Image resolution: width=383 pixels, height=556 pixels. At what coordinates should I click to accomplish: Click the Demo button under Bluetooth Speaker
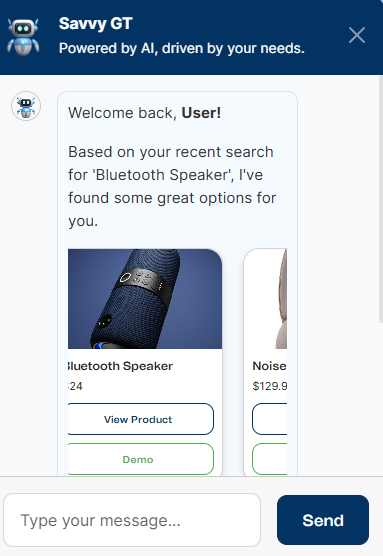click(141, 459)
